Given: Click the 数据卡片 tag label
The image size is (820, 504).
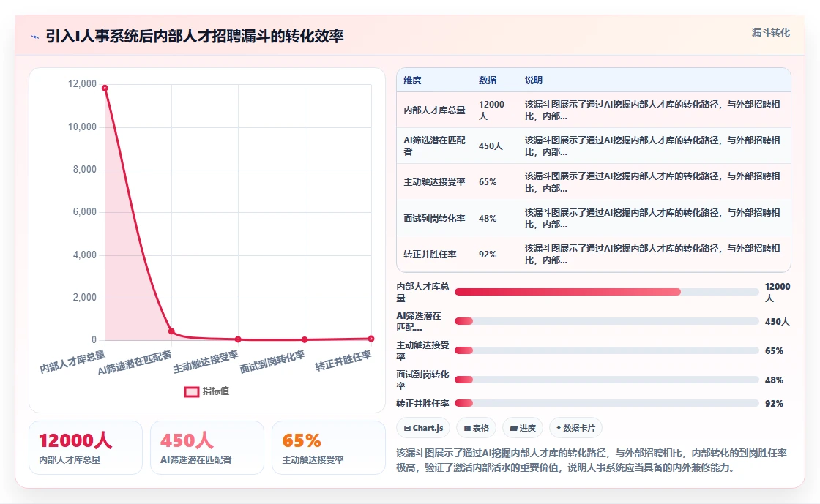Looking at the screenshot, I should point(579,428).
